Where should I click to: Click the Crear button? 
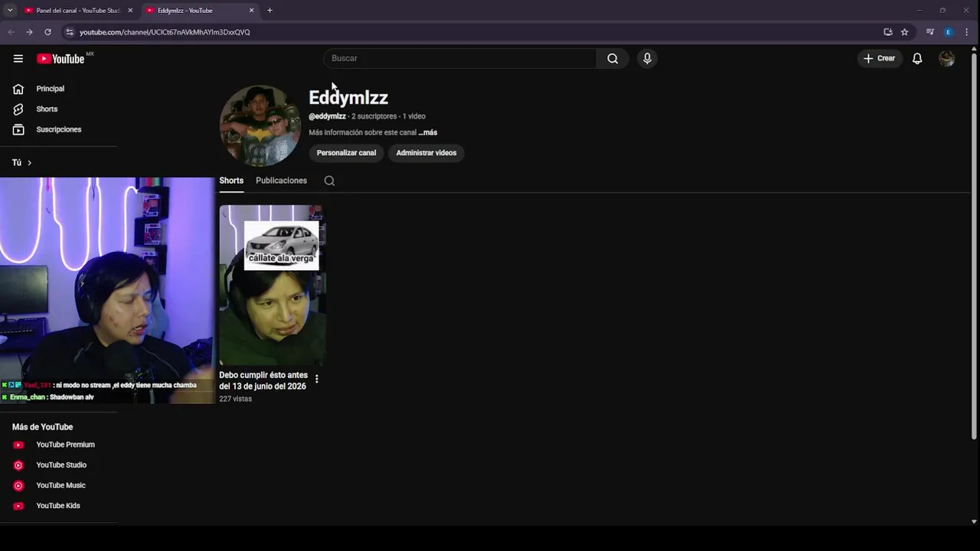[x=879, y=59]
